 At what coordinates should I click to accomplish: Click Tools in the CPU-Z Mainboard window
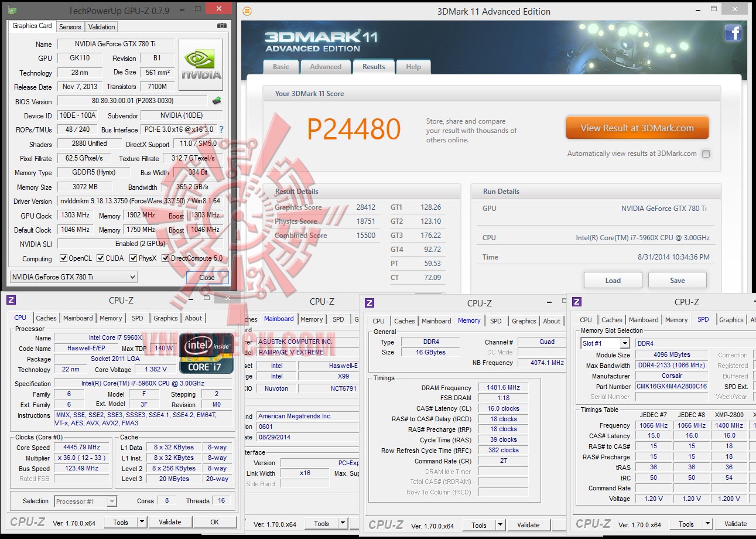coord(321,524)
